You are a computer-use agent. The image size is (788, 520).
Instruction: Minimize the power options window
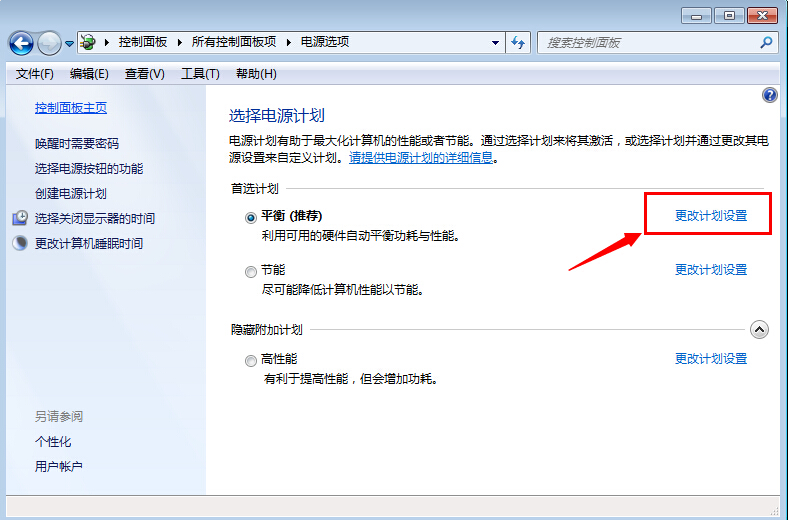point(697,16)
